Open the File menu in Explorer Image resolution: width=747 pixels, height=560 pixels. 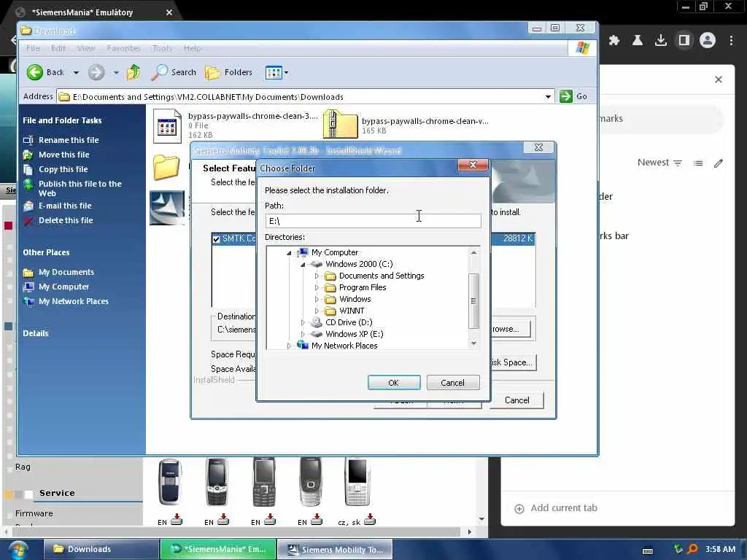33,48
